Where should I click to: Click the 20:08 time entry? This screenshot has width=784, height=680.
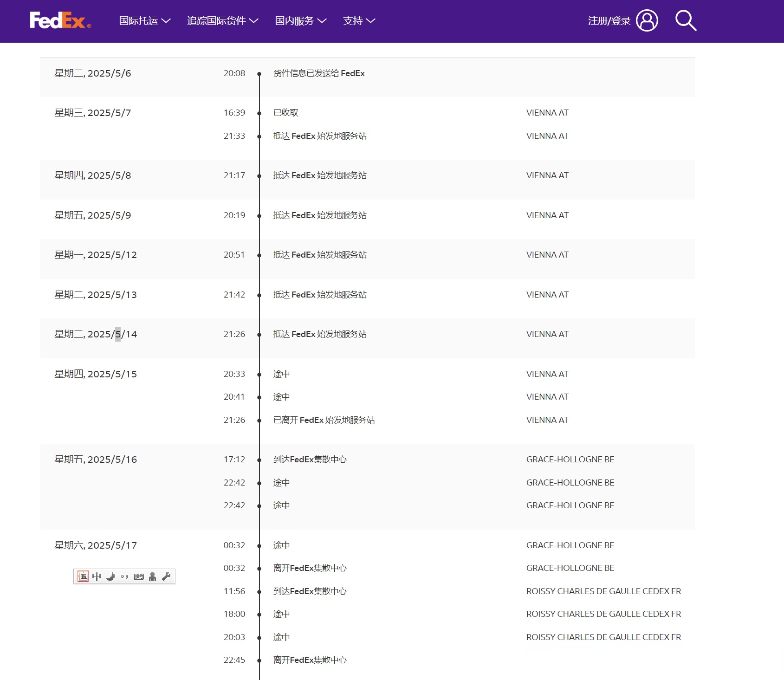tap(234, 73)
